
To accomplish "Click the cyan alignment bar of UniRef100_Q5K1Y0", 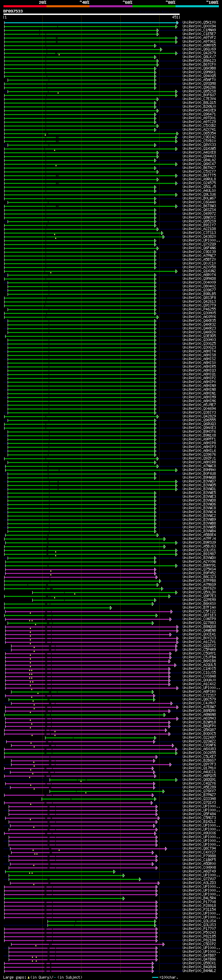I will coord(91,23).
